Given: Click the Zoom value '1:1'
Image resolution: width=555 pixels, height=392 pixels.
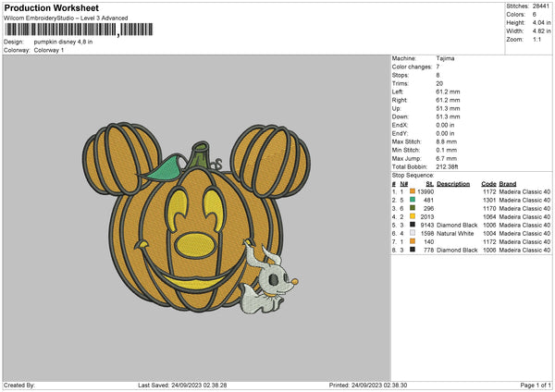Looking at the screenshot, I should coord(536,39).
